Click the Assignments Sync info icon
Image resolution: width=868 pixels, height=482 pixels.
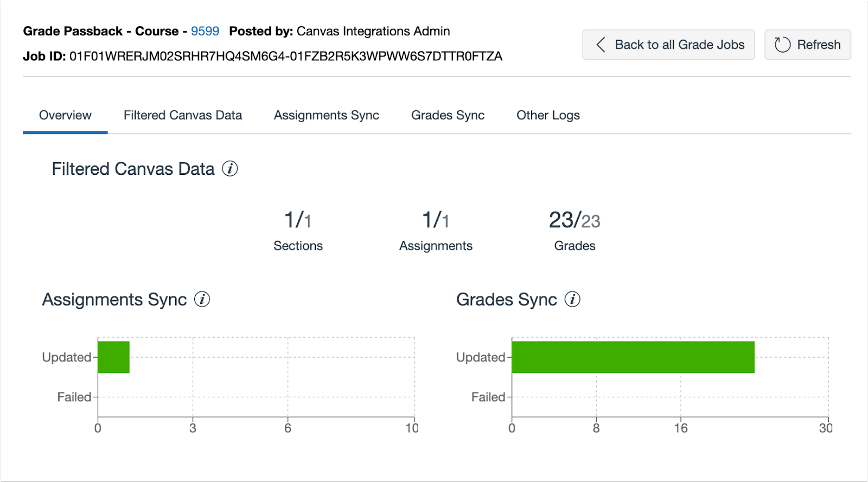(202, 299)
